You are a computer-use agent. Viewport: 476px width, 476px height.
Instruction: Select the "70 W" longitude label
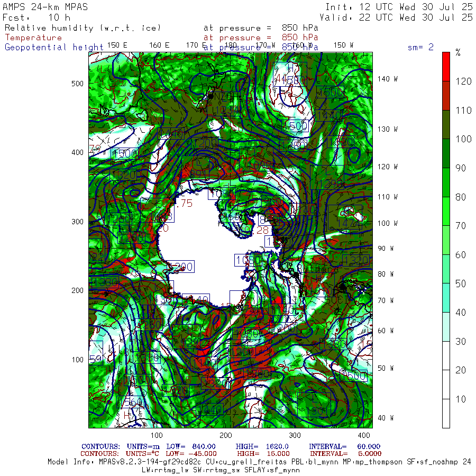click(386, 300)
